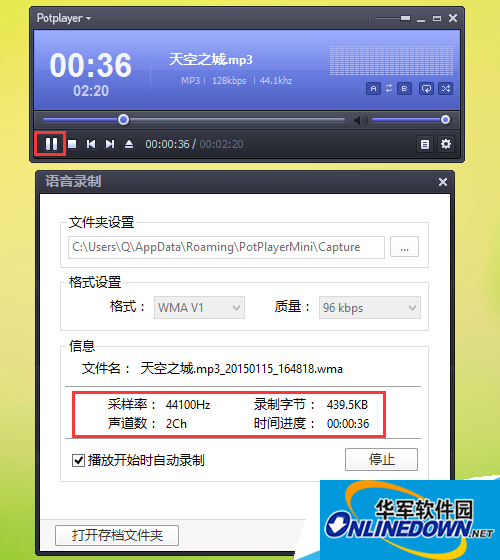Image resolution: width=500 pixels, height=560 pixels.
Task: Open the playlist panel icon
Action: pyautogui.click(x=425, y=144)
